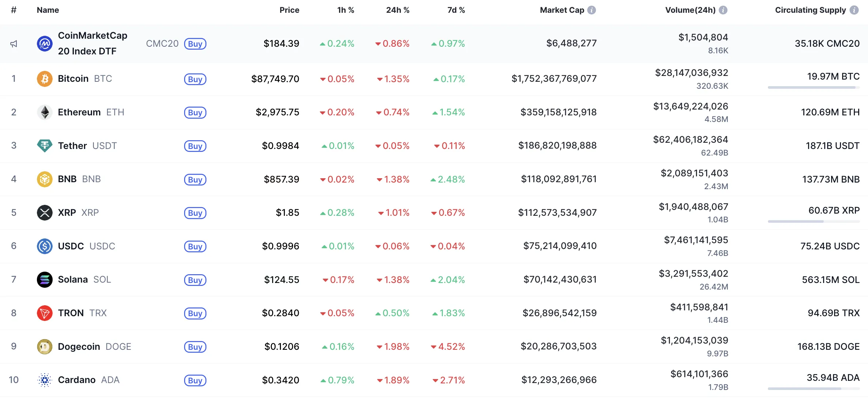Select the Solana coin icon

tap(45, 279)
